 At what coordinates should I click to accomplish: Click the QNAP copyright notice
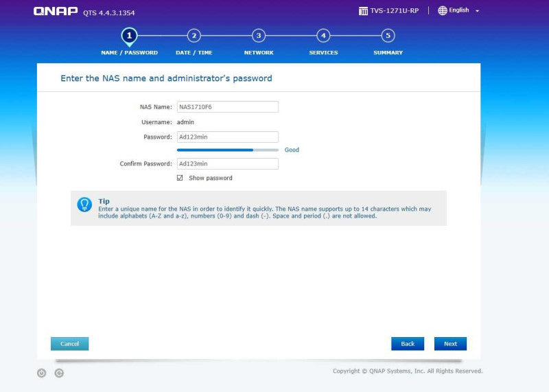coord(408,371)
